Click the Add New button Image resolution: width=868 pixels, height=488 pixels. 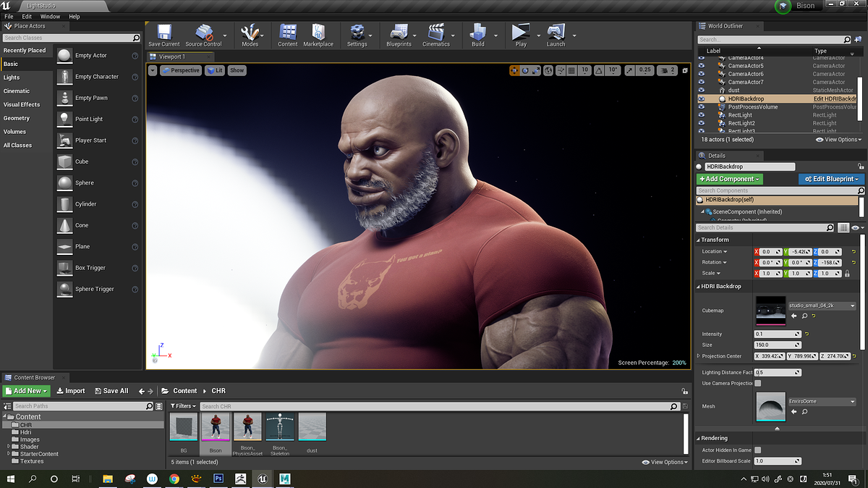click(27, 391)
